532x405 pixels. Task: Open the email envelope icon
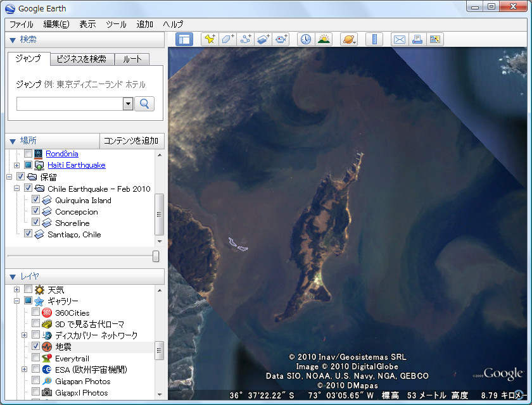[x=400, y=39]
